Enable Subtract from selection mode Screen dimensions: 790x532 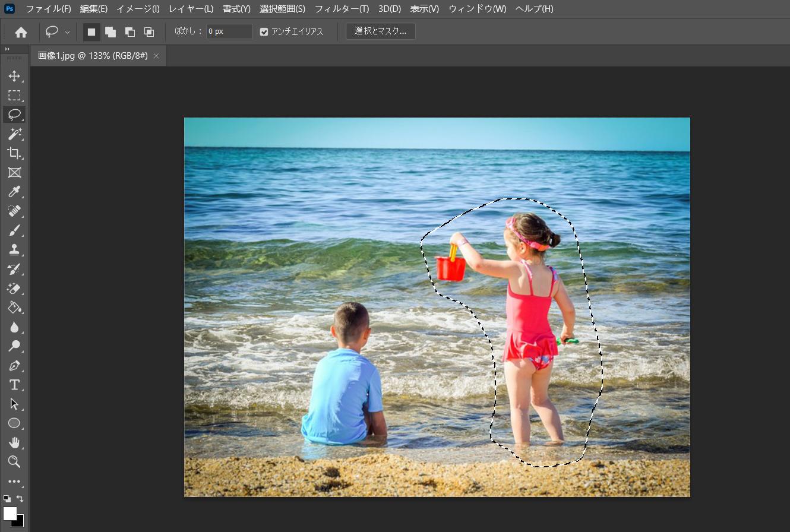click(x=129, y=31)
